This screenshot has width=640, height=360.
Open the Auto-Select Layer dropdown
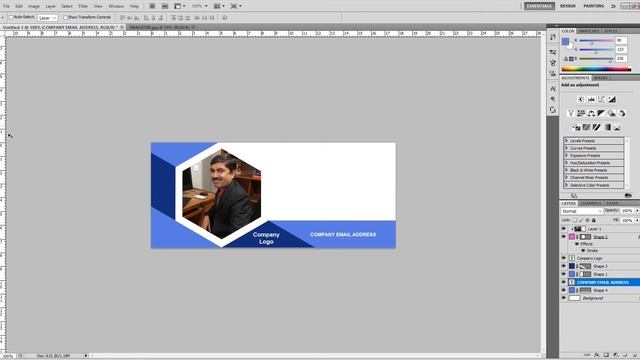click(47, 18)
